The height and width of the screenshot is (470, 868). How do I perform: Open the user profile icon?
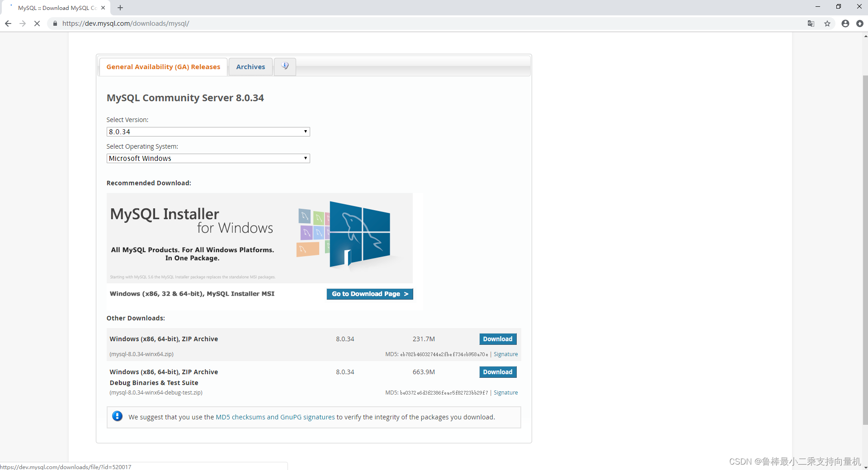[x=845, y=23]
